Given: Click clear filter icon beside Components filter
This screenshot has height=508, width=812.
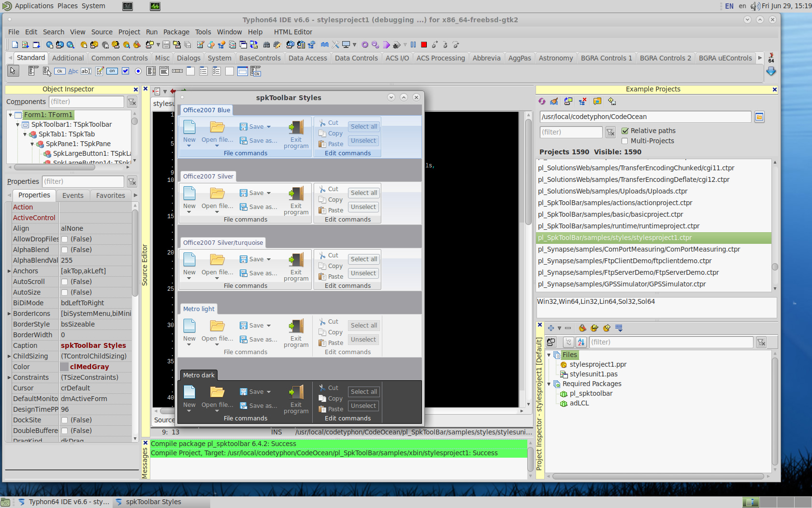Looking at the screenshot, I should click(x=132, y=102).
